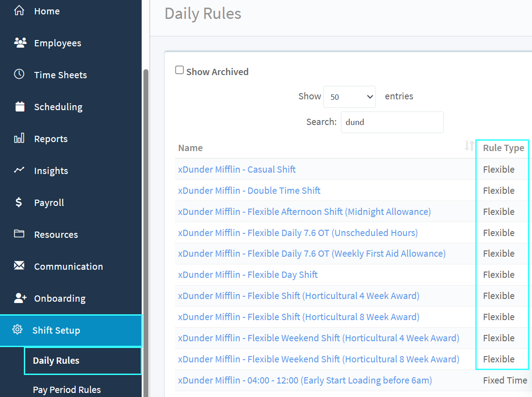The image size is (532, 397).
Task: Open the Pay Period Rules submenu item
Action: point(67,389)
